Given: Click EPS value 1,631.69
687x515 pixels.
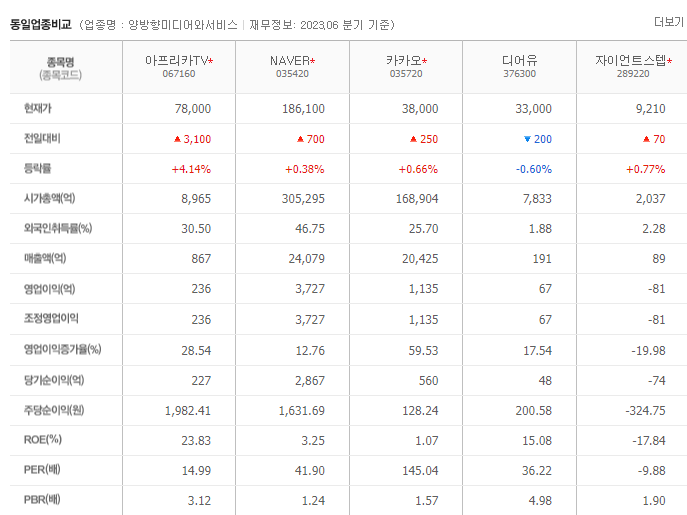Looking at the screenshot, I should [x=302, y=411].
